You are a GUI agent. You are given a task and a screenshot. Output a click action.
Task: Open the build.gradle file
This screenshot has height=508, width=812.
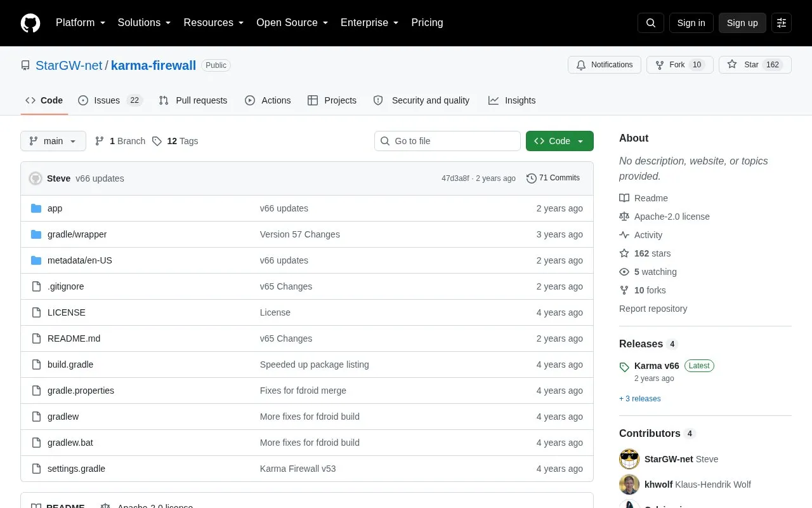(70, 364)
